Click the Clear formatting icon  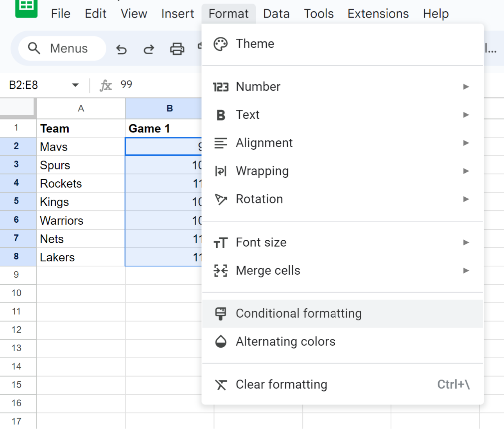tap(221, 384)
